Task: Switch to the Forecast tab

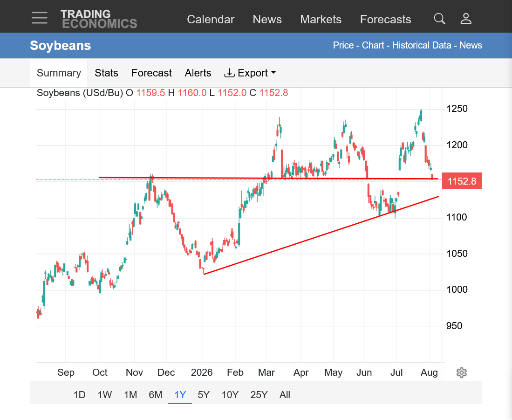Action: [x=151, y=73]
